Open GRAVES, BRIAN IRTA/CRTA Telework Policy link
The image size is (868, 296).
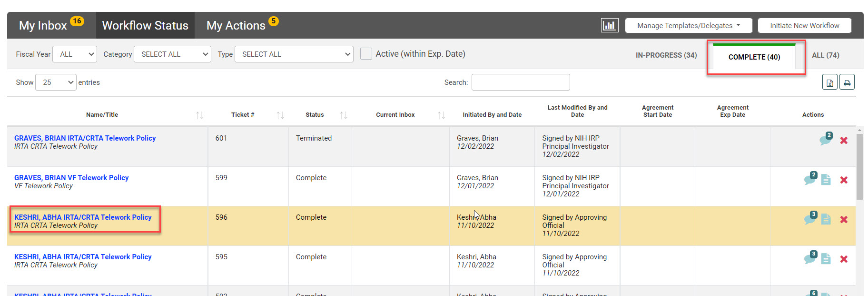pos(85,138)
